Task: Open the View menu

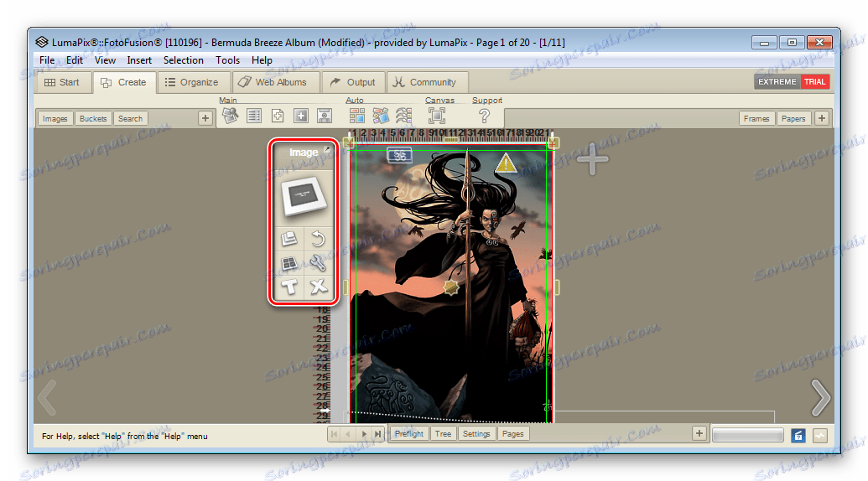Action: click(105, 60)
